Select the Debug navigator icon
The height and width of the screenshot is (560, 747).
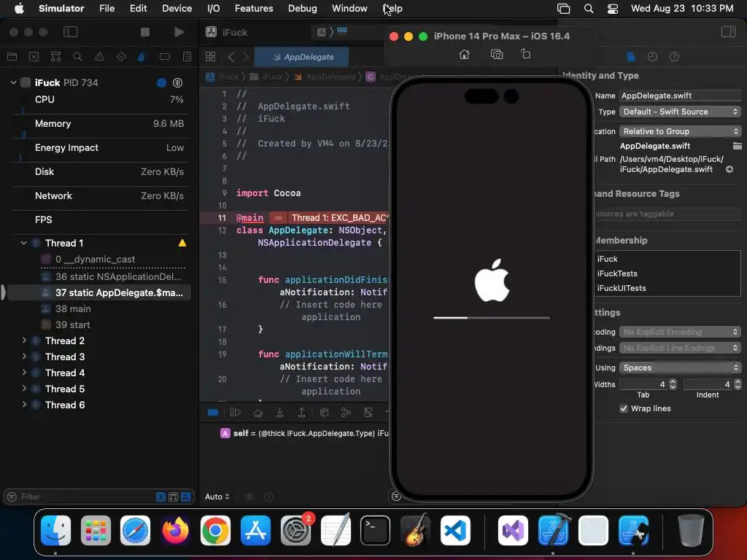point(142,57)
